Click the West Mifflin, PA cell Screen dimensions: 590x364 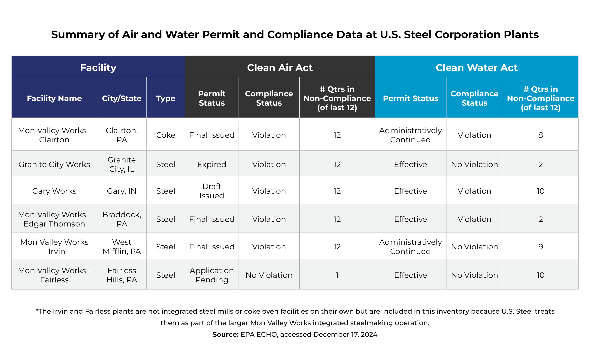click(122, 247)
